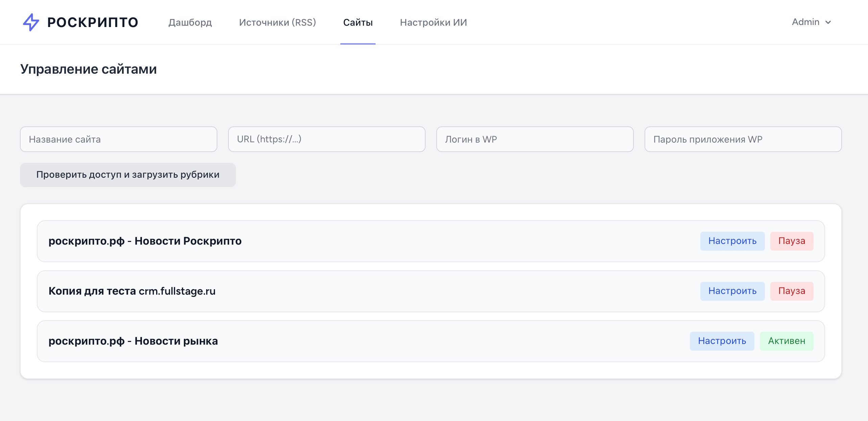
Task: Click Проверить доступ и загрузить рубрики button
Action: tap(128, 175)
